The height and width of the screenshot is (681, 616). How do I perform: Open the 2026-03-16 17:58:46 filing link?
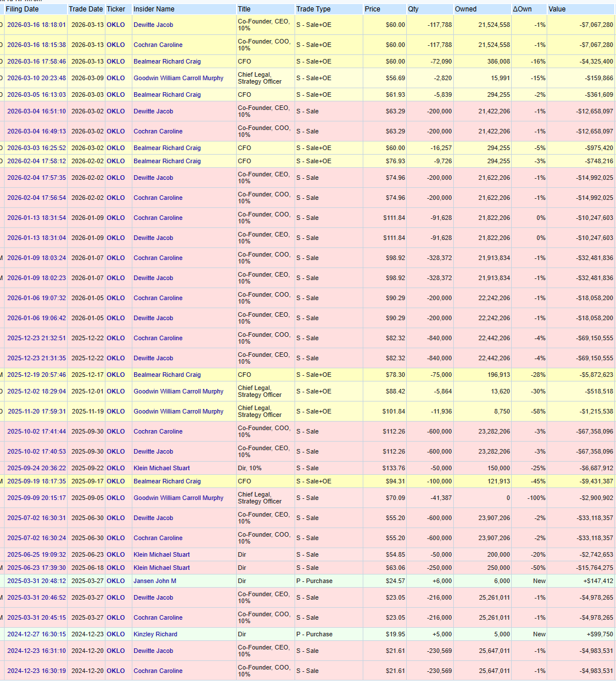click(37, 61)
